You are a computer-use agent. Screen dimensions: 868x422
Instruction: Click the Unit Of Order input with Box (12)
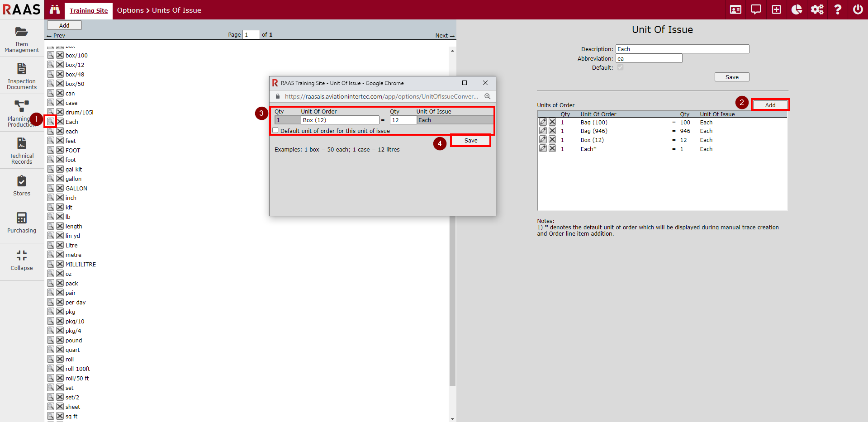(x=340, y=120)
